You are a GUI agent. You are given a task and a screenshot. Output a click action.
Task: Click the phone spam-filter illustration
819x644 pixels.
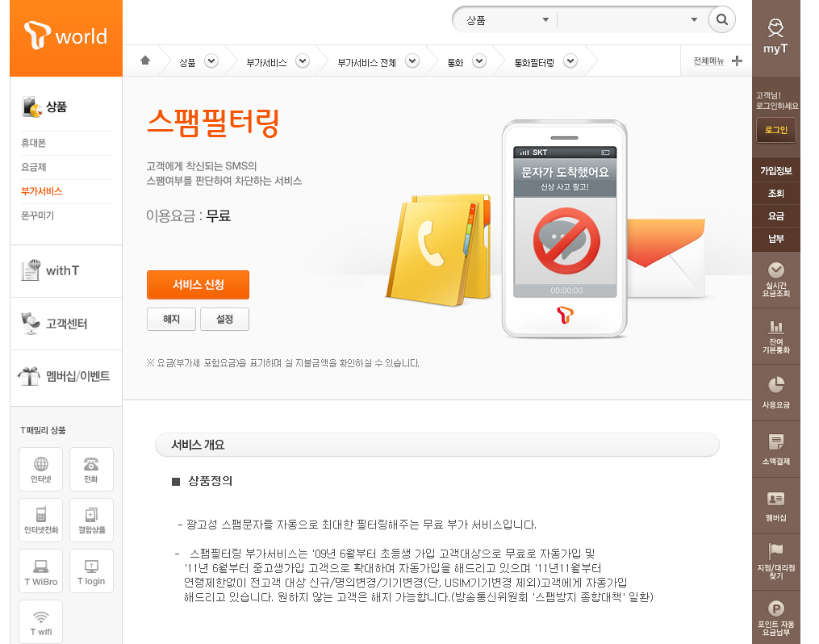565,228
